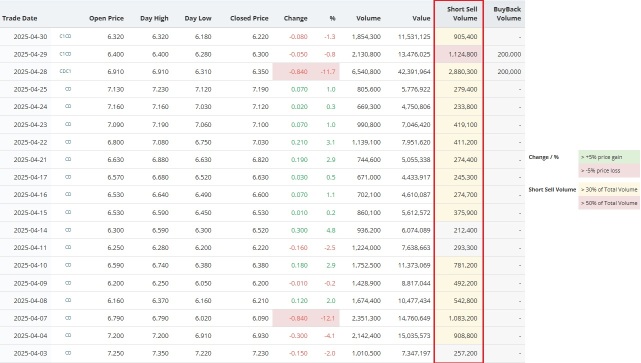Click the CD tag beside 2025-04-25

(68, 89)
